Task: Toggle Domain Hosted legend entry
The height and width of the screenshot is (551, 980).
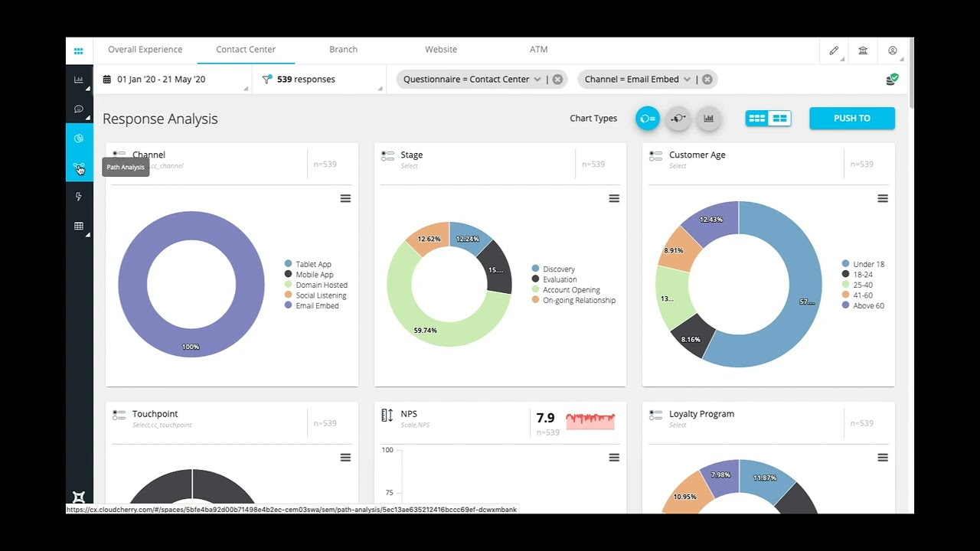Action: tap(315, 285)
